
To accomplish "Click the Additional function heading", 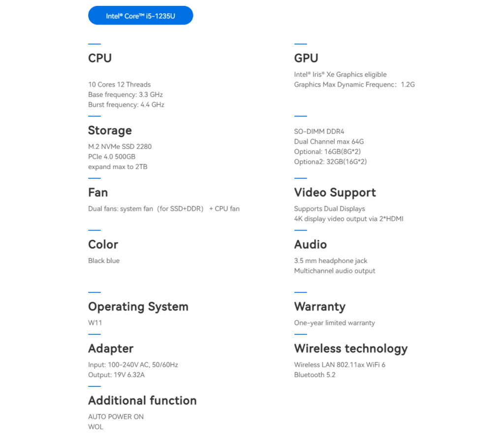I will pos(142,400).
